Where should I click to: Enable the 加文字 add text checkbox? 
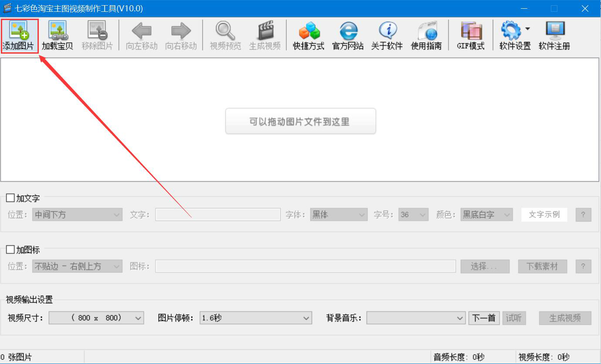click(x=10, y=198)
